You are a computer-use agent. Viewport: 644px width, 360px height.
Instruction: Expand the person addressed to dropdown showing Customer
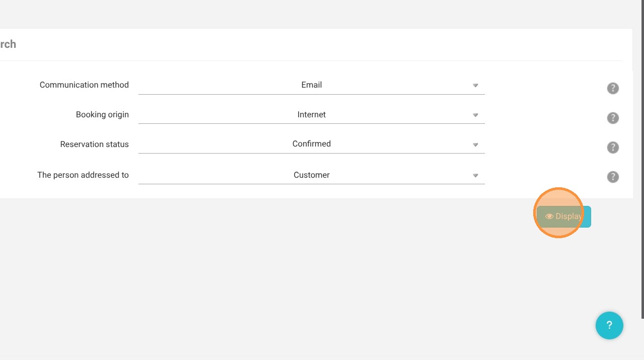tap(311, 175)
